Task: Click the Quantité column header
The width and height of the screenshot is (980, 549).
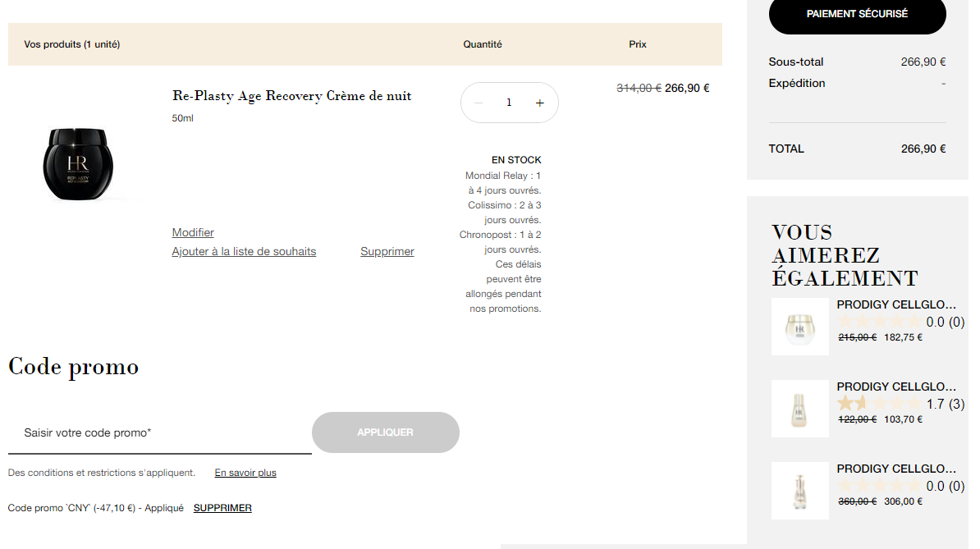Action: [483, 44]
